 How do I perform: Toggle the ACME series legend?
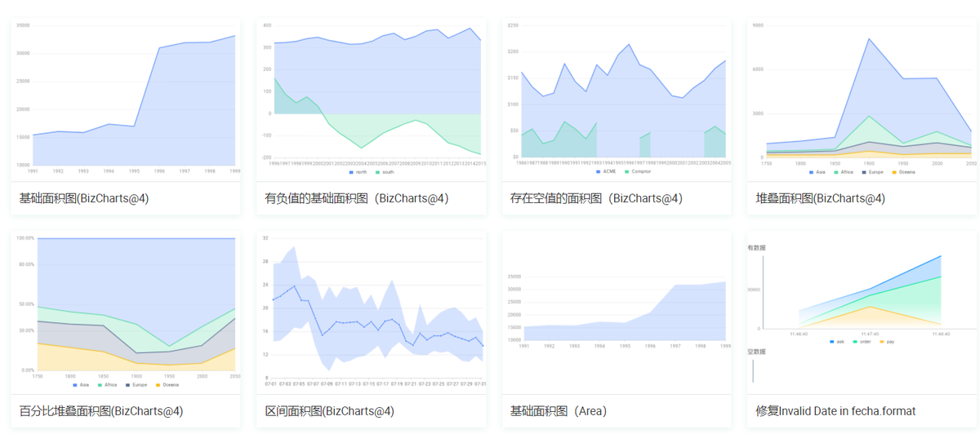(606, 172)
